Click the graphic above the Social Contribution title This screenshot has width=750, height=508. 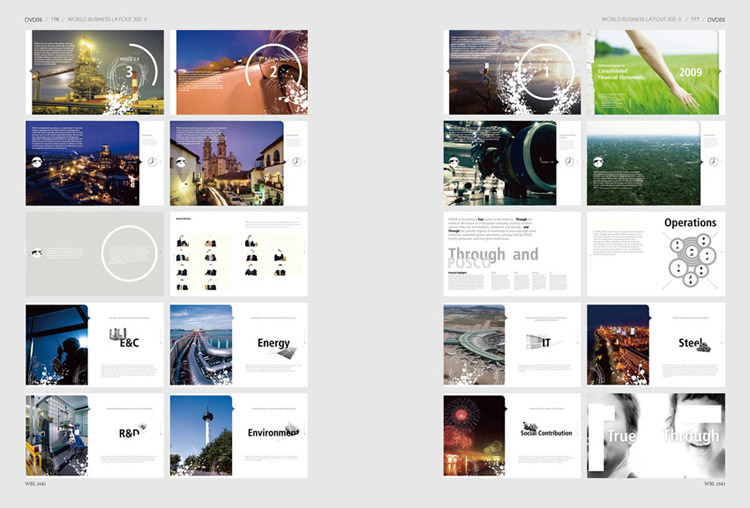click(529, 425)
